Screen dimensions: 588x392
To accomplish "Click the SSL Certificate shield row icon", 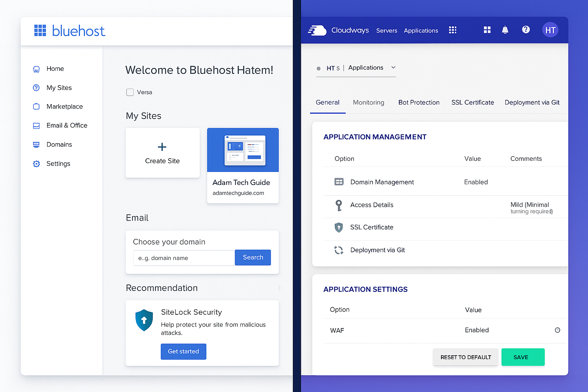I will [339, 227].
